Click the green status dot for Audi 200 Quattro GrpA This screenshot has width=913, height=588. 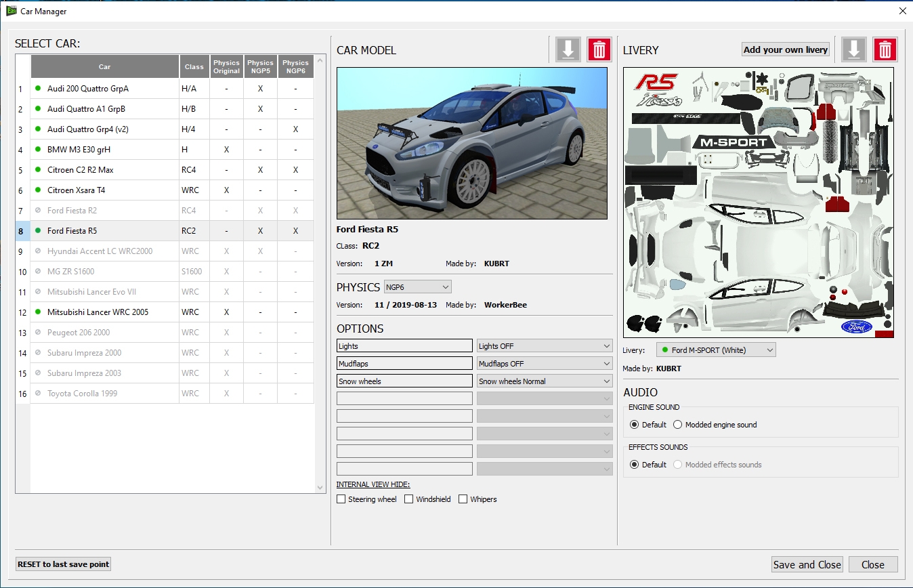38,88
